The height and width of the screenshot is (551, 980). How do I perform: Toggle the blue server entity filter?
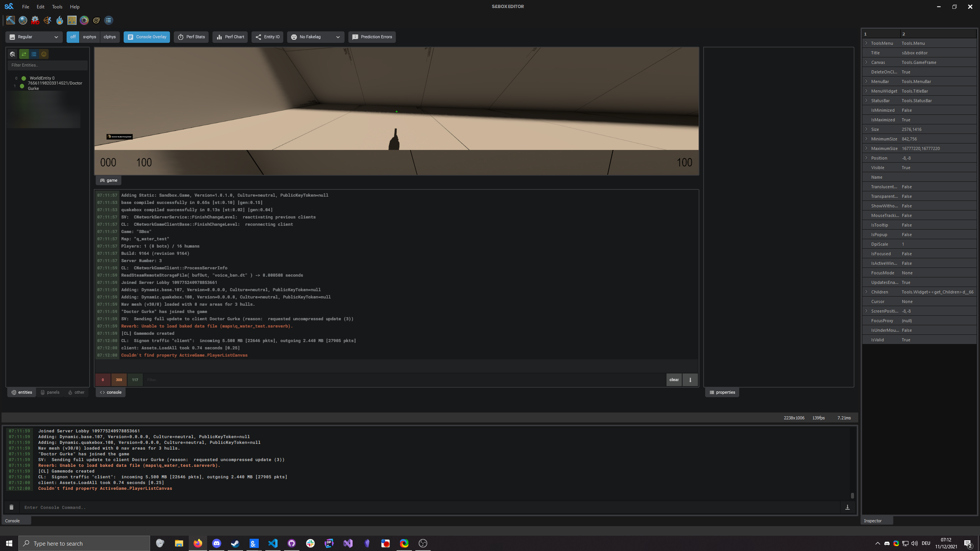[34, 54]
